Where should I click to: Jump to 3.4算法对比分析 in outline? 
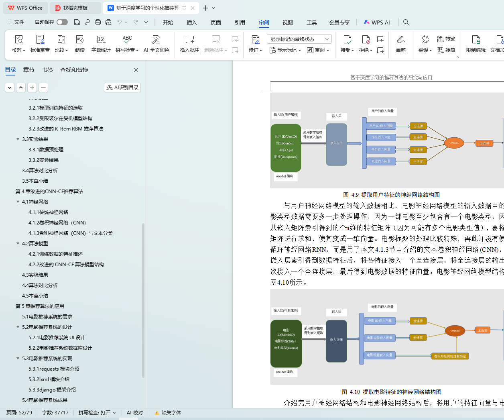pyautogui.click(x=40, y=171)
